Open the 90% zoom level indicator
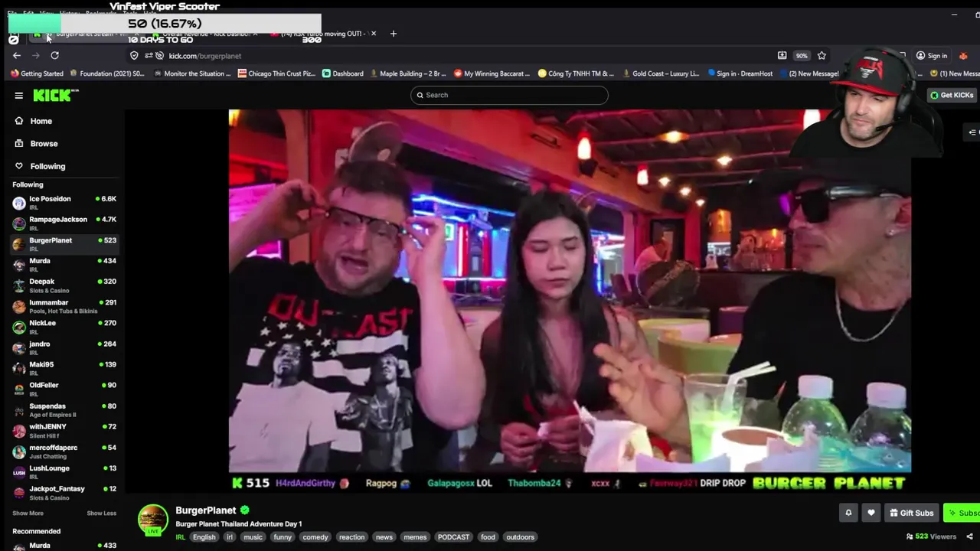 tap(802, 56)
